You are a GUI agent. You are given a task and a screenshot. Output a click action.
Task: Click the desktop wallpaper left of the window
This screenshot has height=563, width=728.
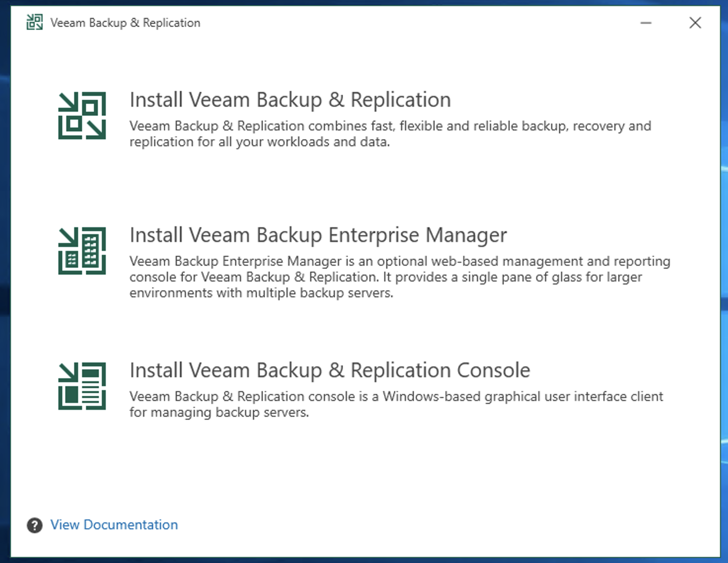coord(4,296)
